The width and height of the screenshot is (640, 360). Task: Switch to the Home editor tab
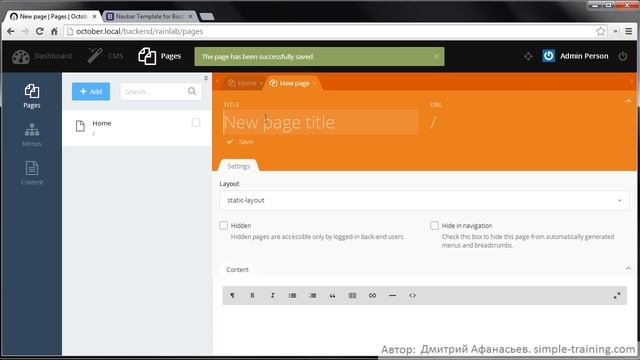(x=242, y=83)
